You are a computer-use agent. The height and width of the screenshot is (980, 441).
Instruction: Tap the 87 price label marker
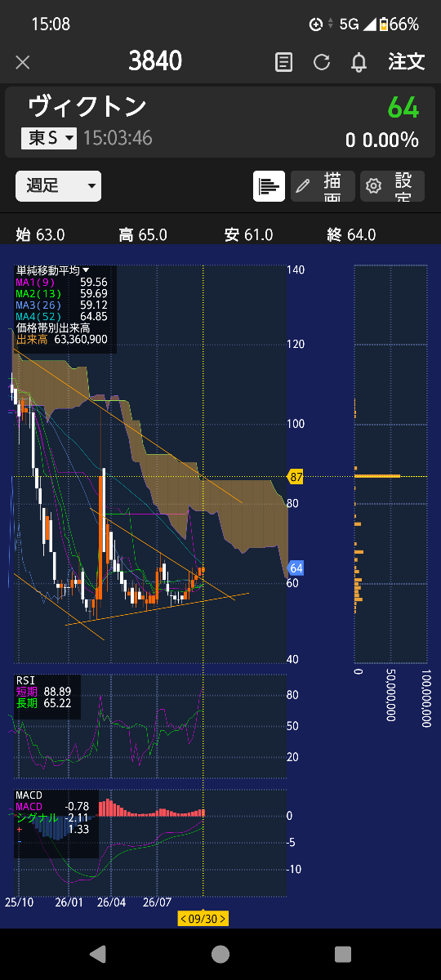coord(296,477)
